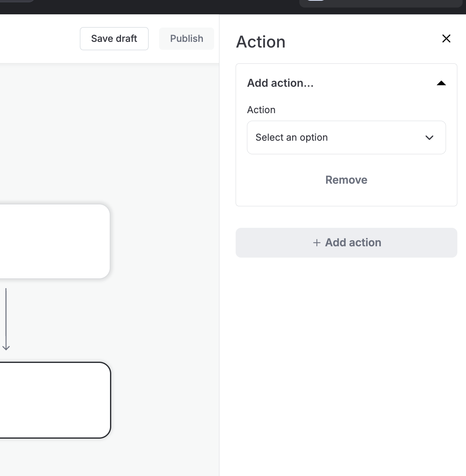
Task: Click the chevron in Action dropdown
Action: point(429,138)
